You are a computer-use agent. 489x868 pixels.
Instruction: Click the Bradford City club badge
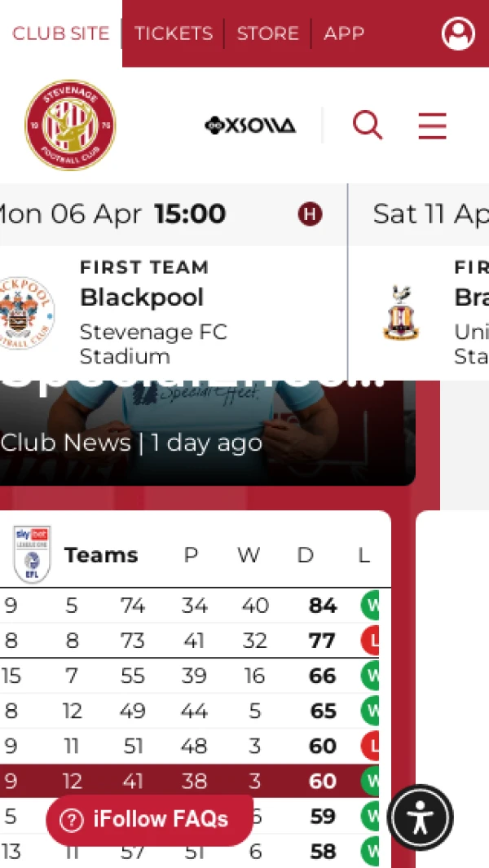pos(401,312)
